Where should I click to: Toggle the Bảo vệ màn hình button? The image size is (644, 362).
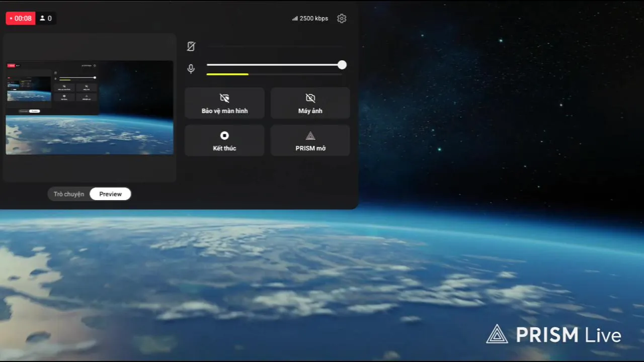(224, 103)
